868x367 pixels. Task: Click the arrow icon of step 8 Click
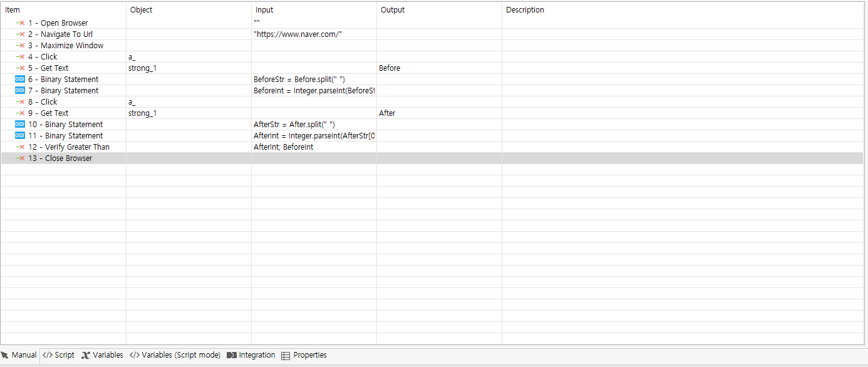(20, 102)
